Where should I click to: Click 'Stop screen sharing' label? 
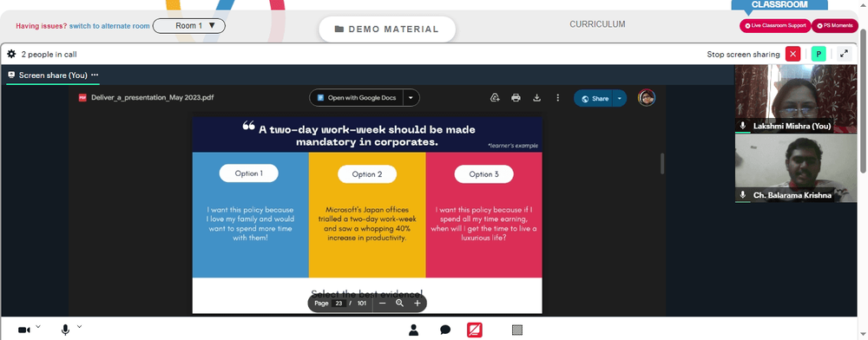click(743, 54)
